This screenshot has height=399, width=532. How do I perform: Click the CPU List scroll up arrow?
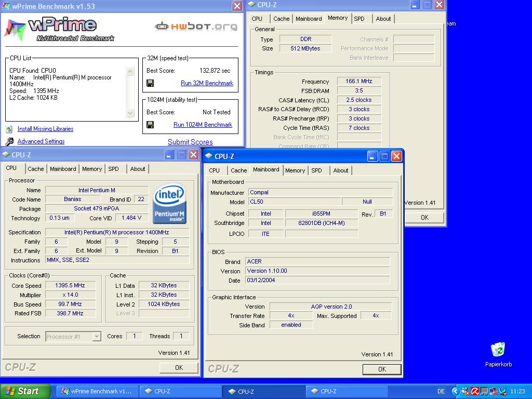(x=130, y=71)
